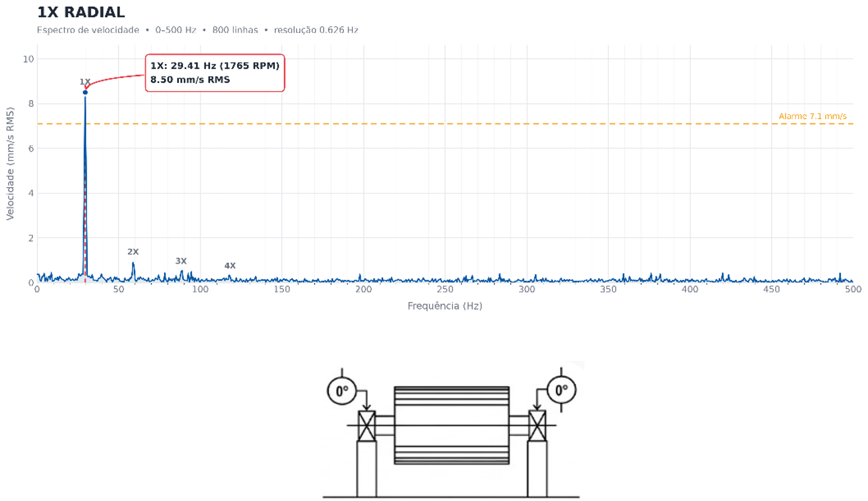The width and height of the screenshot is (868, 501).
Task: Click the 'Frequência (Hz)' axis title
Action: 445,306
